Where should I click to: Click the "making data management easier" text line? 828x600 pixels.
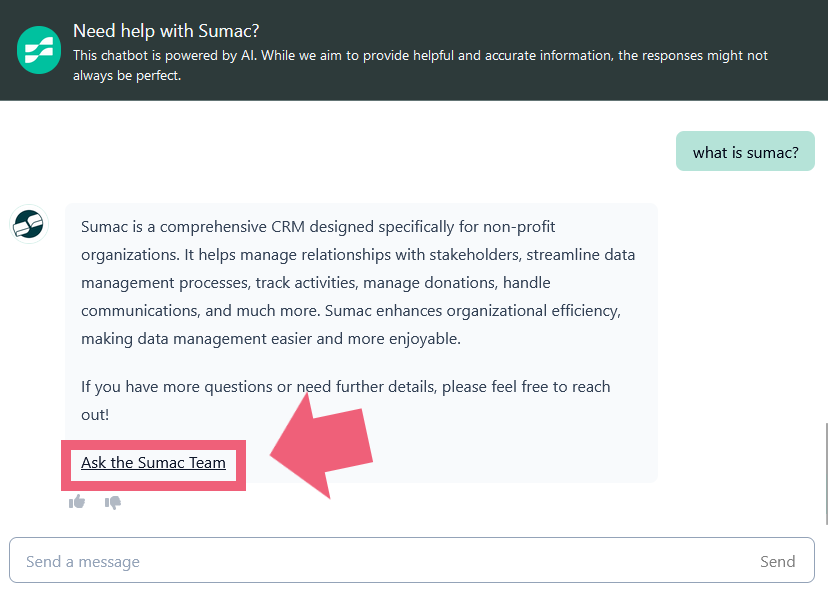click(x=271, y=339)
